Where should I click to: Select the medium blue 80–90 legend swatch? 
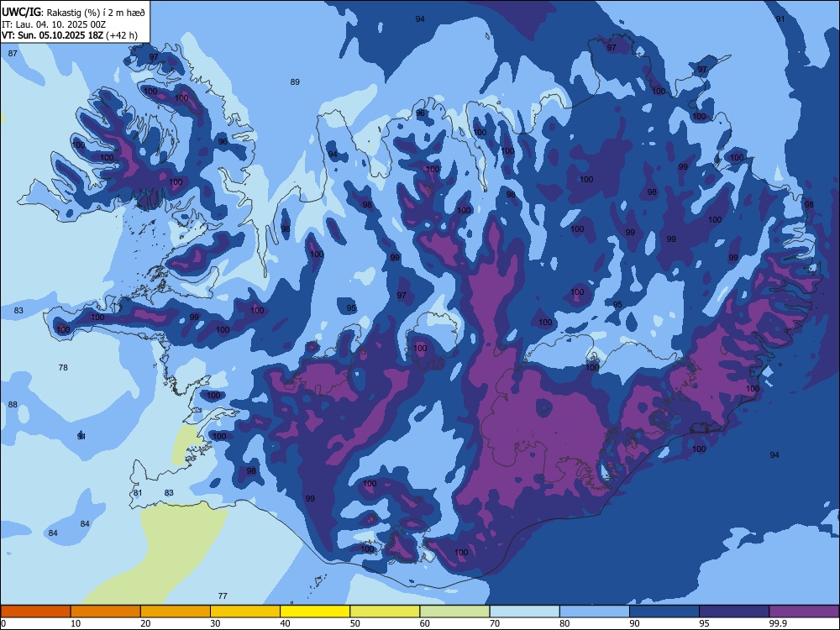tap(595, 612)
